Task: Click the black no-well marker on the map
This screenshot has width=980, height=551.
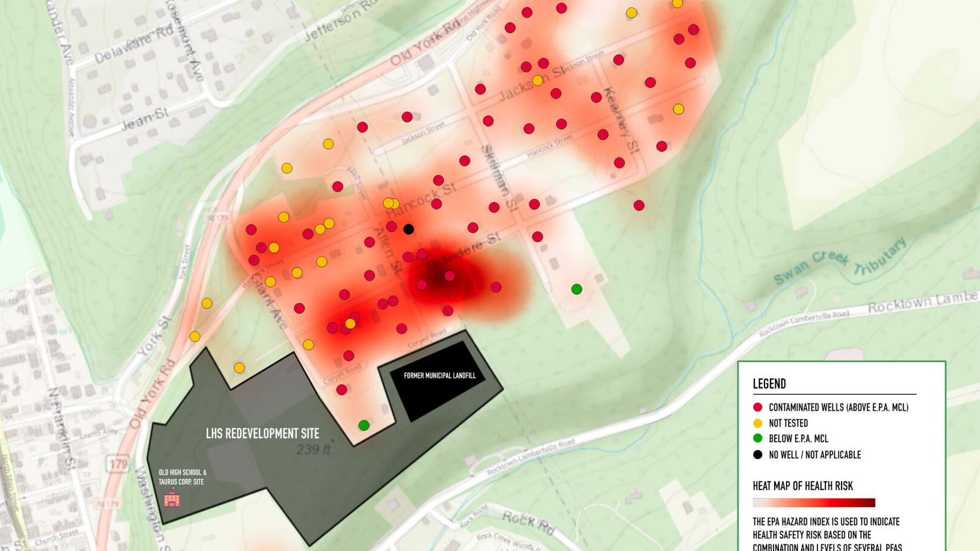Action: click(408, 229)
